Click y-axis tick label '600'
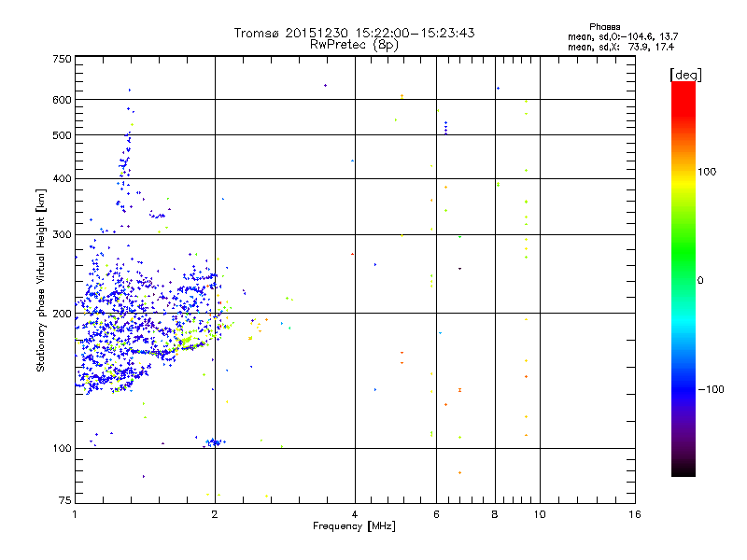The width and height of the screenshot is (747, 560). pos(62,100)
